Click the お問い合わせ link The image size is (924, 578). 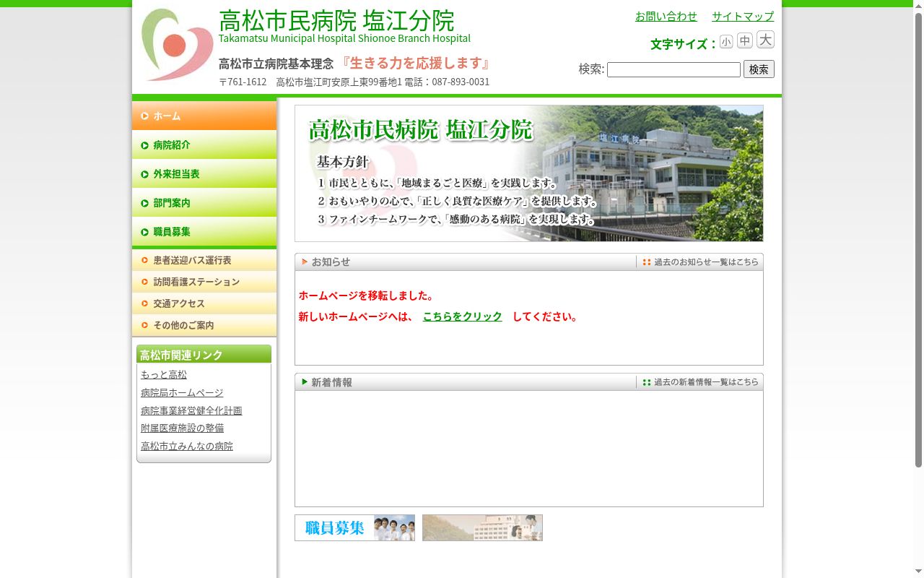coord(666,16)
